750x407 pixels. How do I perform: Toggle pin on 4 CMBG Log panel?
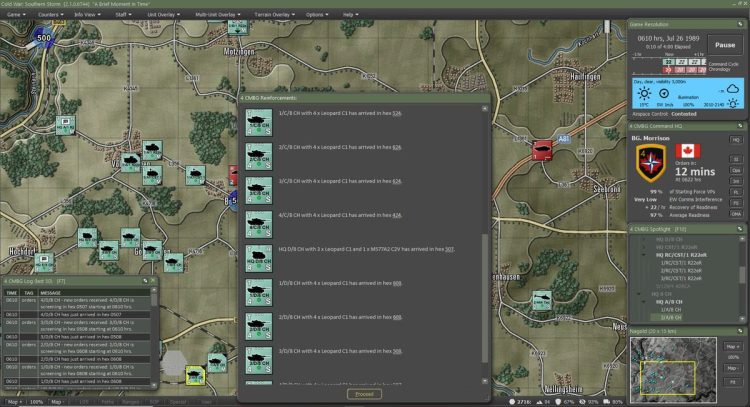click(145, 281)
